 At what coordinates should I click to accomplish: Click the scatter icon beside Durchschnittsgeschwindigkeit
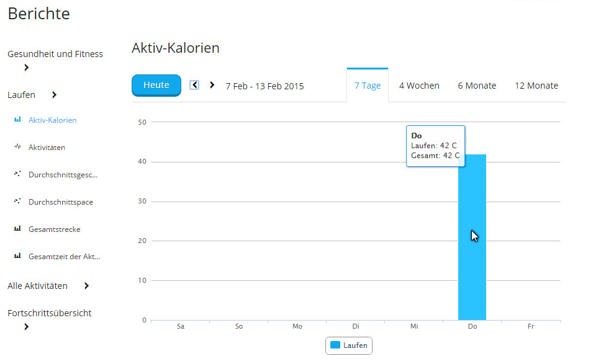17,174
